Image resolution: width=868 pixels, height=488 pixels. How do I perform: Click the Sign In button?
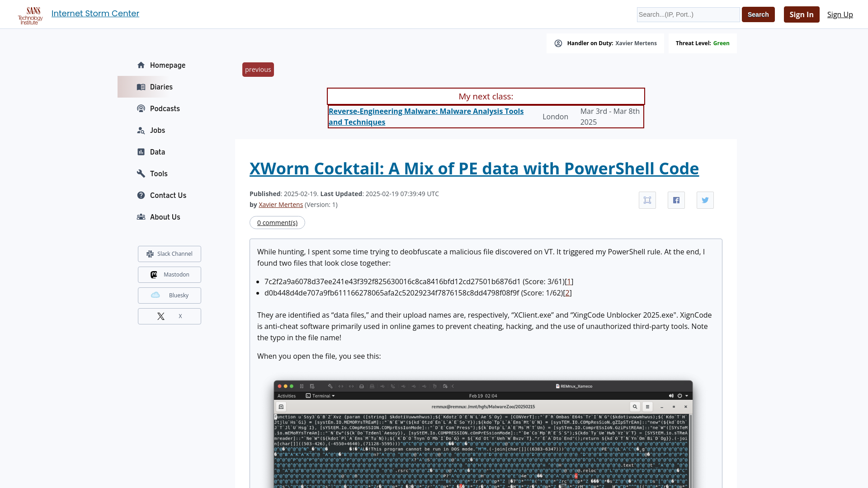tap(801, 14)
